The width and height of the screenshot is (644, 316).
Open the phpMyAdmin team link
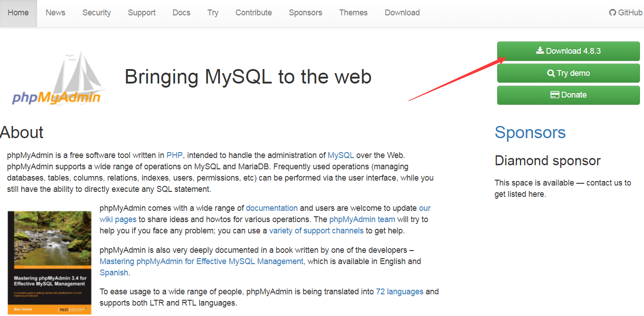point(362,219)
